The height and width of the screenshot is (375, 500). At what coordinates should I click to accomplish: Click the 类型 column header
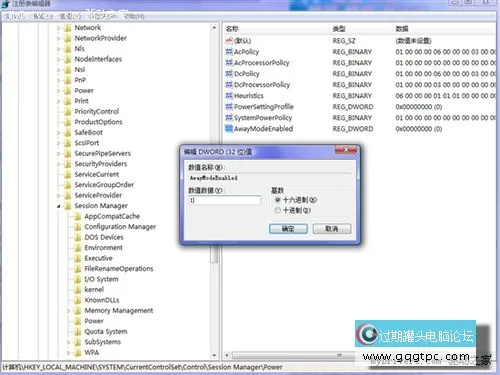339,29
